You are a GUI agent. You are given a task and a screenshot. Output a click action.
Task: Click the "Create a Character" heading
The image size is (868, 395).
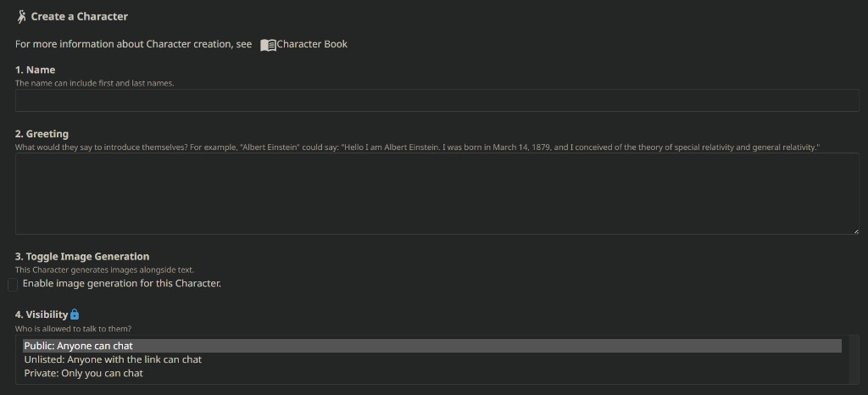pyautogui.click(x=80, y=16)
